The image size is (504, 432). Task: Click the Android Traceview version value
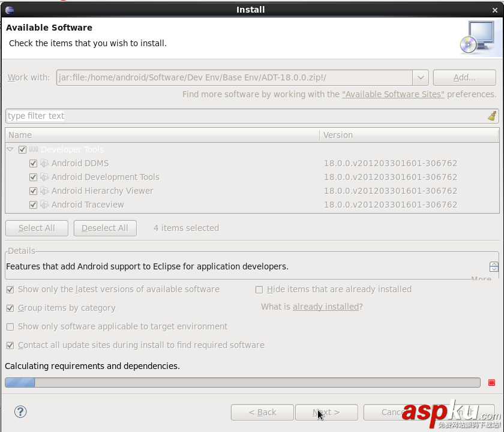391,205
